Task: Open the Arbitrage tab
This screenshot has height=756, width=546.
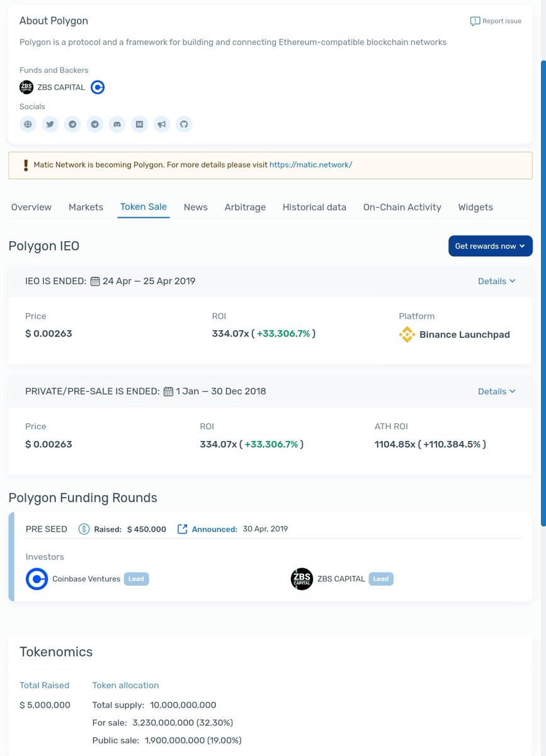Action: pos(245,207)
